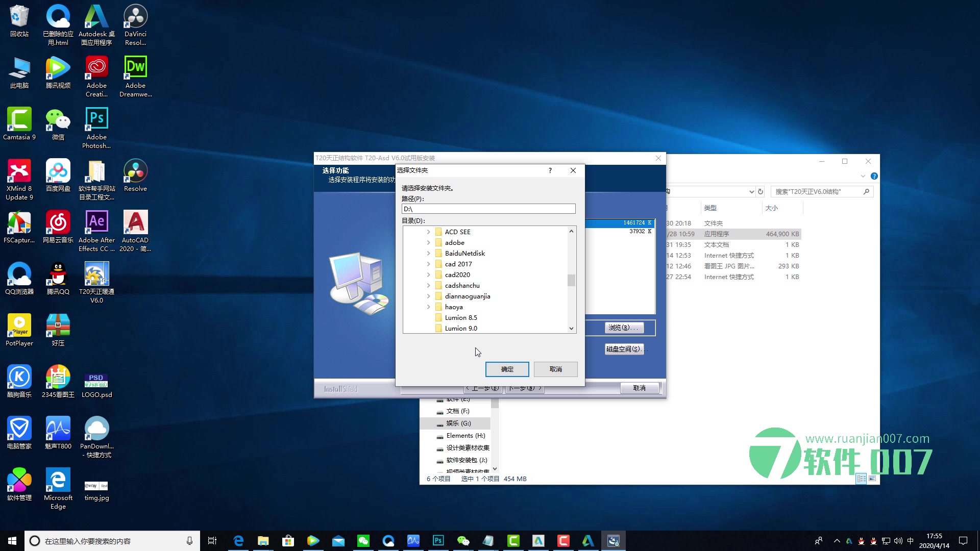Viewport: 980px width, 551px height.
Task: Click installer's 取消 button at bottom
Action: [x=639, y=388]
